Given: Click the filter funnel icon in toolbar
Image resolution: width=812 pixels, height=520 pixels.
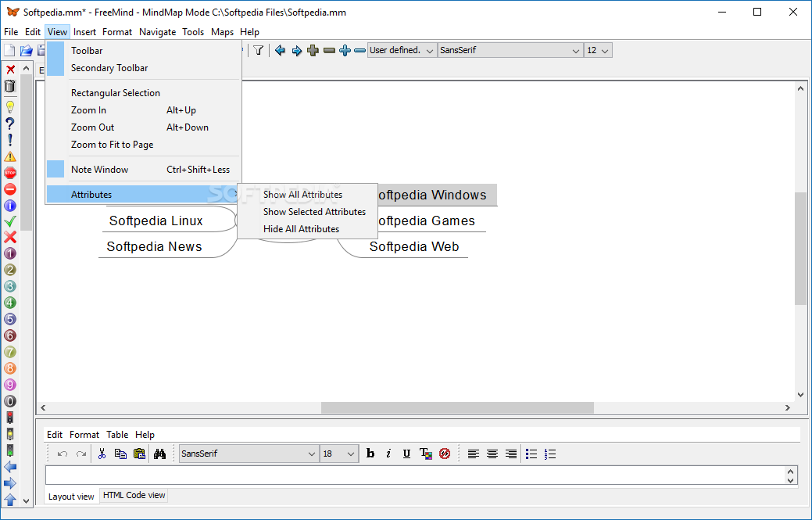Looking at the screenshot, I should pos(259,50).
